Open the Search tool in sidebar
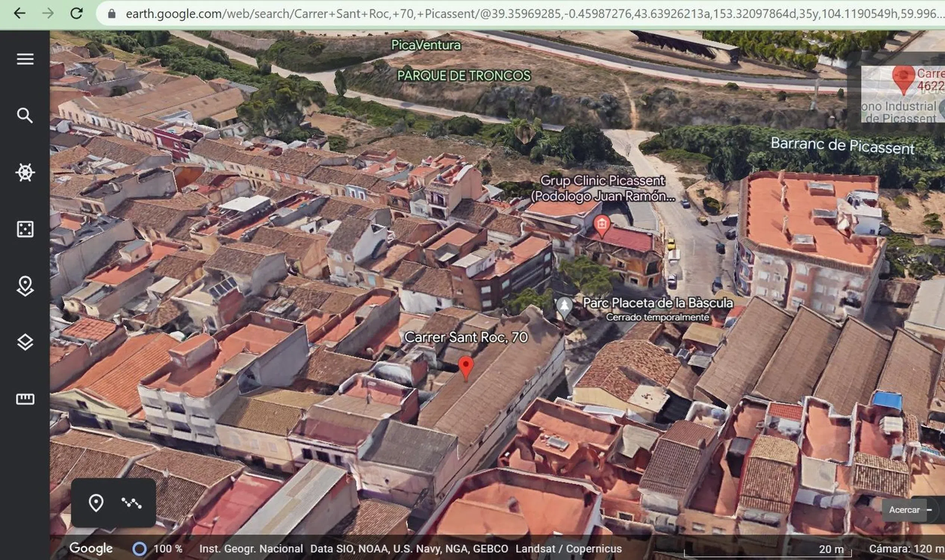Viewport: 945px width, 560px height. pyautogui.click(x=25, y=115)
